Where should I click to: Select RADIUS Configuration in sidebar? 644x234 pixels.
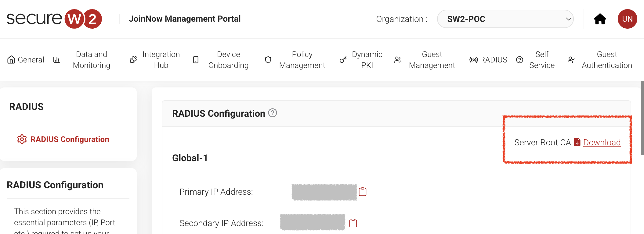point(70,139)
